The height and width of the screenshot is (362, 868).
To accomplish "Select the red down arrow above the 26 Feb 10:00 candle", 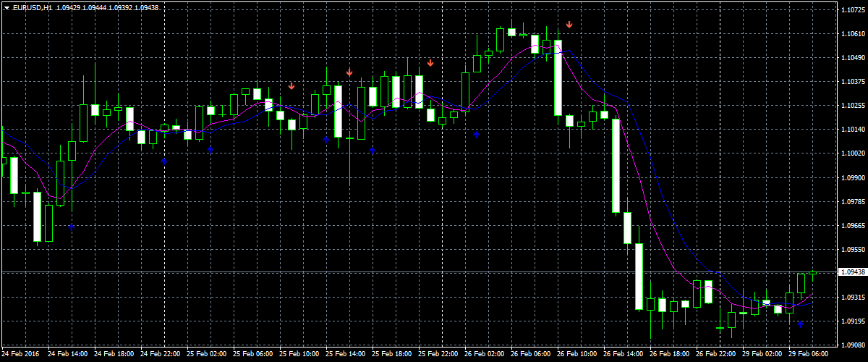I will click(569, 25).
